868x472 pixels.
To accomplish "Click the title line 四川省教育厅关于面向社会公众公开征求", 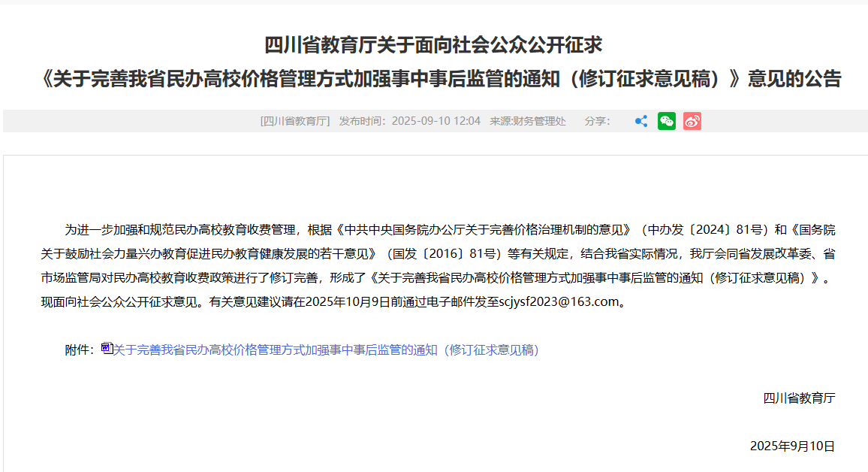I will (x=433, y=45).
